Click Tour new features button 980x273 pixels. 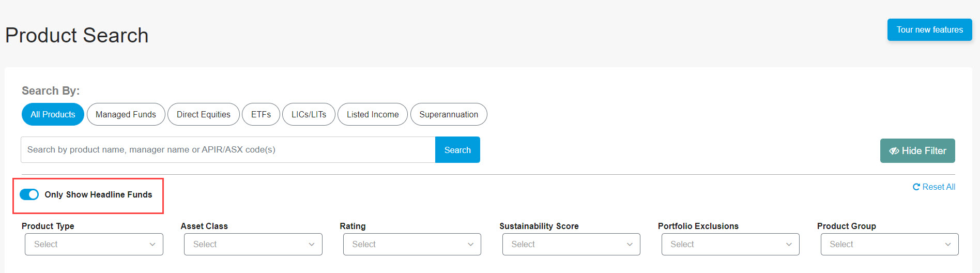point(930,29)
